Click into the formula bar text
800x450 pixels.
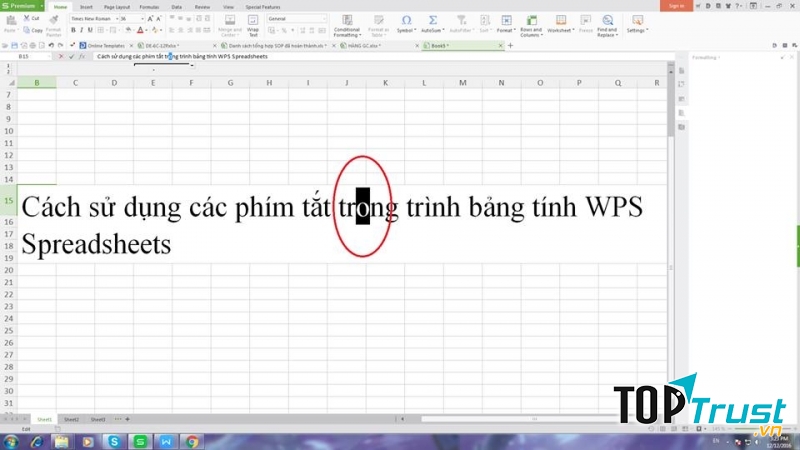click(x=182, y=57)
